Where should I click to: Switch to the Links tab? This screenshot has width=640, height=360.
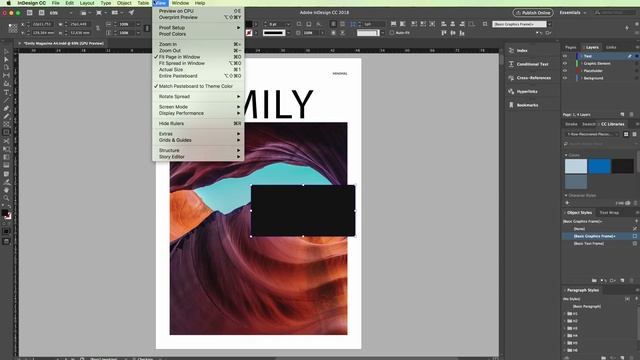click(611, 47)
